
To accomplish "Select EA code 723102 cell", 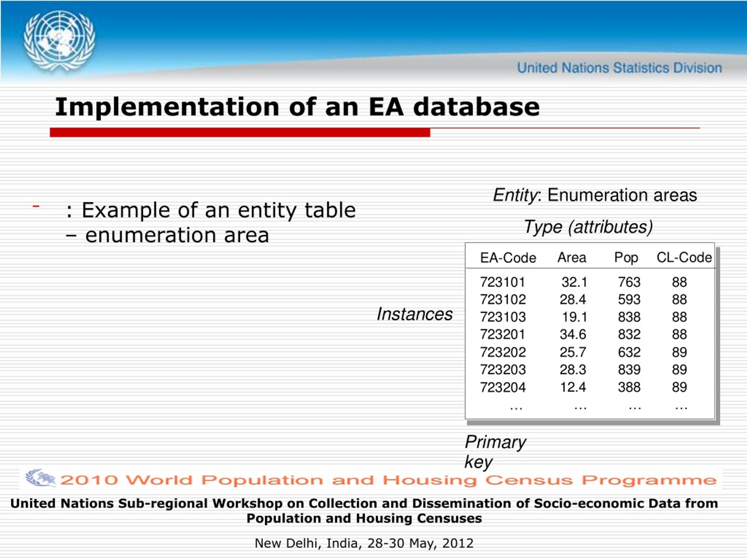I will click(x=503, y=300).
